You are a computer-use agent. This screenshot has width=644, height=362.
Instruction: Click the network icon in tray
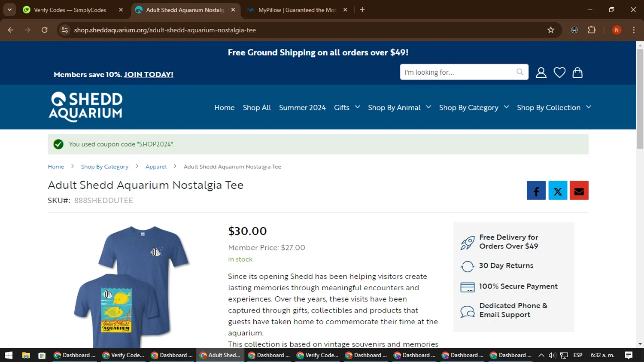tap(564, 355)
